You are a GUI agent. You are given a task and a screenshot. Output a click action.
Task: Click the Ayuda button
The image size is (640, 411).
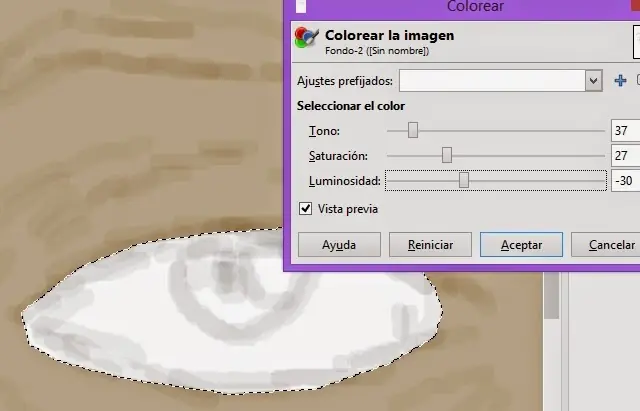click(x=339, y=245)
